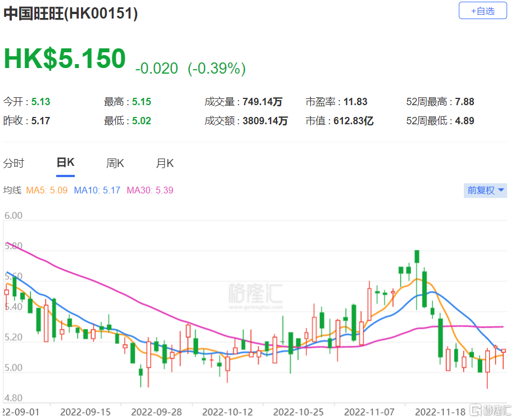Click the MA5: 5.09 legend label
Viewport: 515px width, 420px height.
click(47, 191)
